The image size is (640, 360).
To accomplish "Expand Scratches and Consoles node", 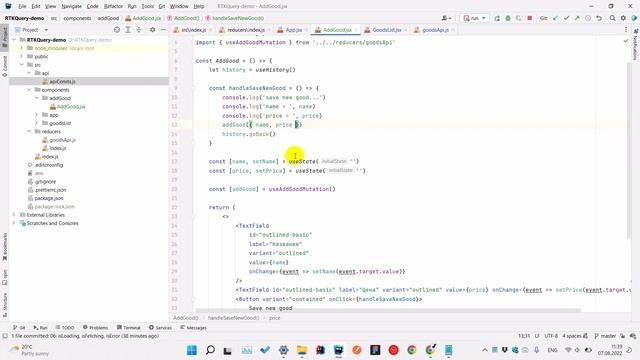I will [x=14, y=223].
